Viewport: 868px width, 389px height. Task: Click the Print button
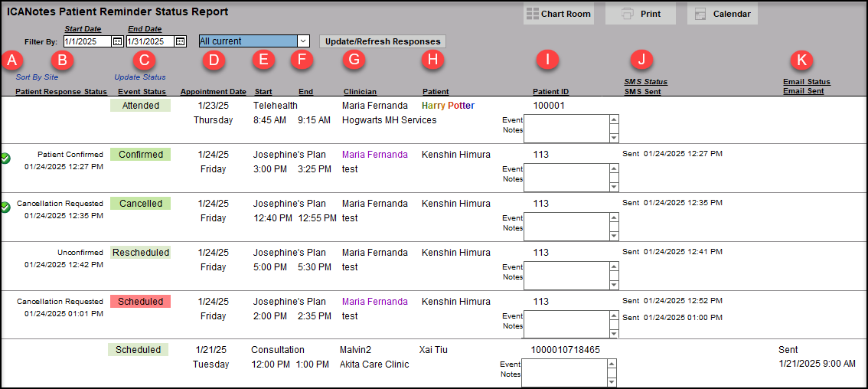click(x=640, y=14)
